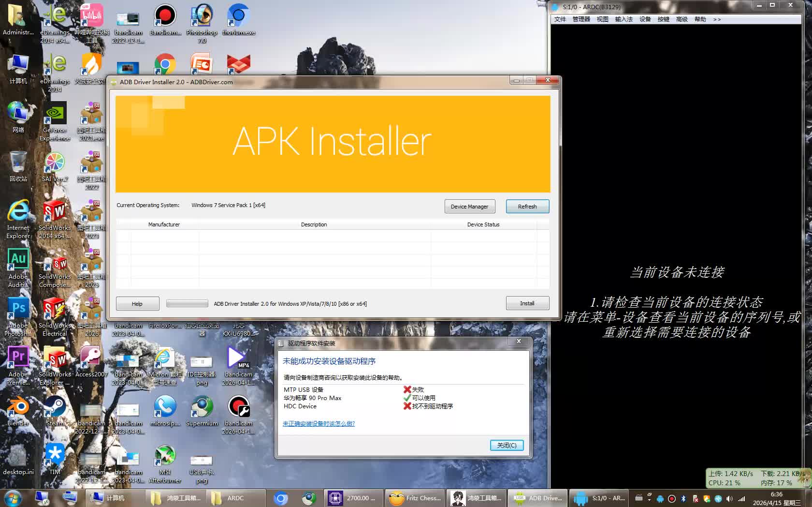Launch Supermium browser desktop shortcut

click(x=202, y=411)
